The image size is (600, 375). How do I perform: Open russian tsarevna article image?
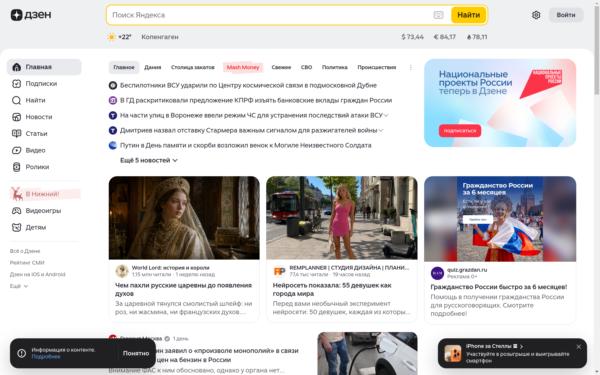(x=184, y=218)
